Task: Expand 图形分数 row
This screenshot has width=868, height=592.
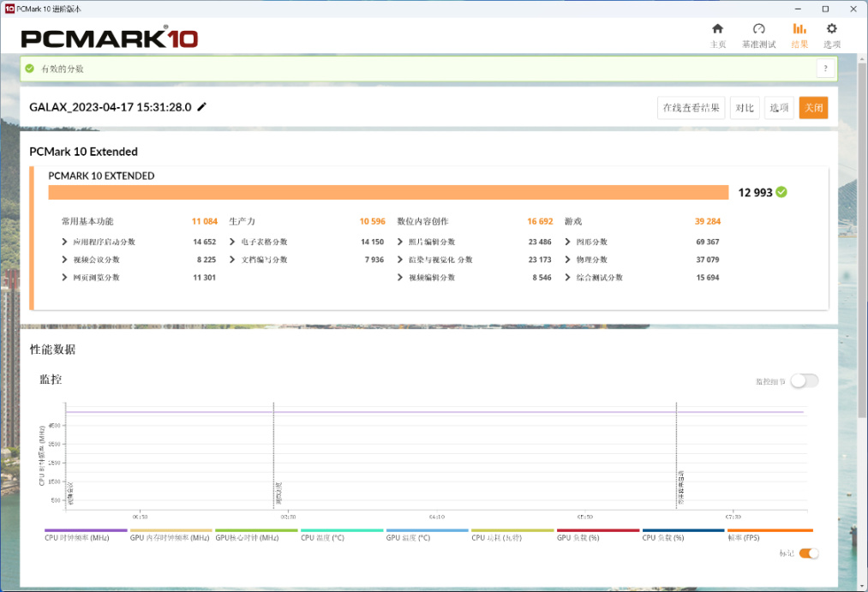Action: coord(568,242)
